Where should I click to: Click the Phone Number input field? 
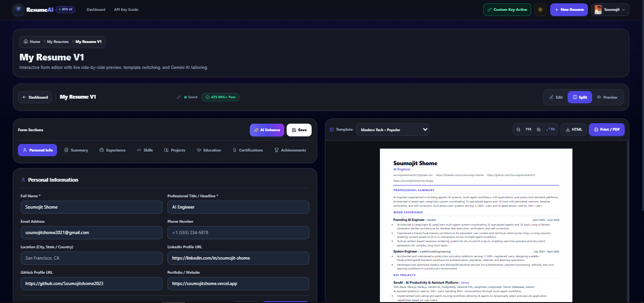[x=238, y=233]
